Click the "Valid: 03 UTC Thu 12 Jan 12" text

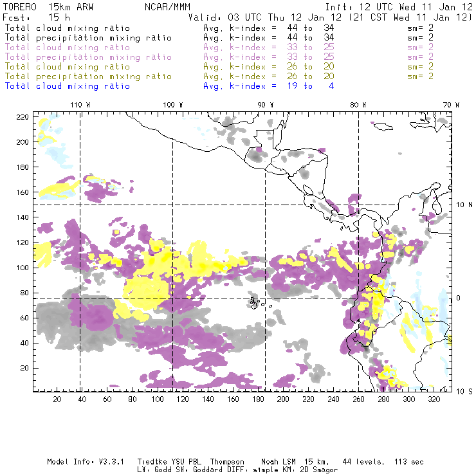click(265, 17)
